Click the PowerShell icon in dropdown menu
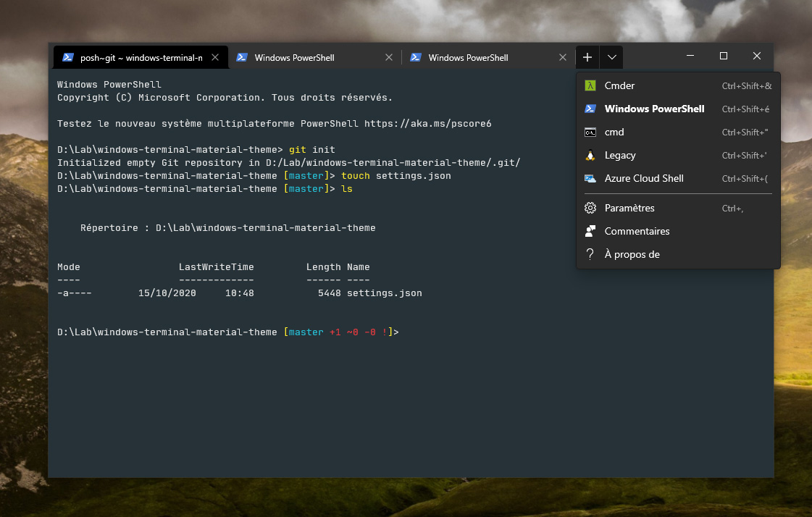The width and height of the screenshot is (812, 517). click(590, 109)
